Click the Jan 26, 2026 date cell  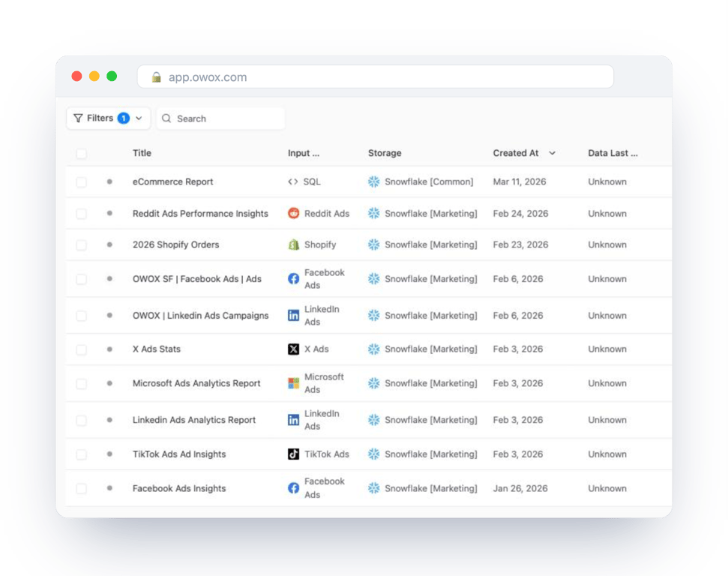520,488
